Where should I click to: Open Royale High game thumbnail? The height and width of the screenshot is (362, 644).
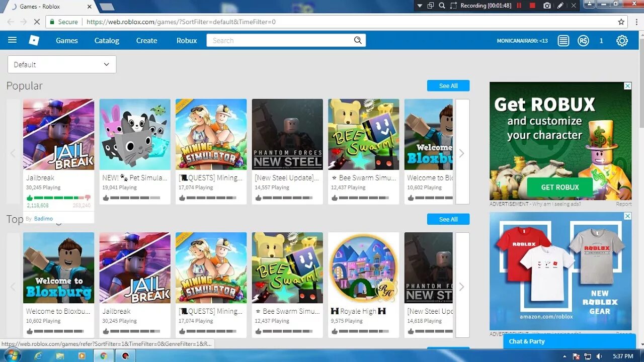[x=364, y=267]
